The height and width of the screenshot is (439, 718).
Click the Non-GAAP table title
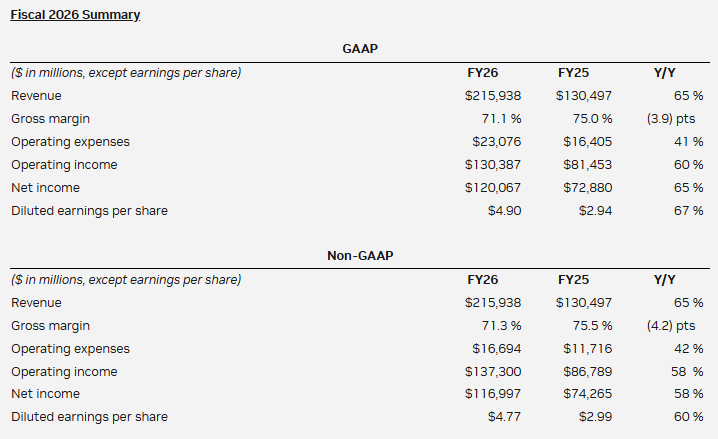(x=359, y=256)
